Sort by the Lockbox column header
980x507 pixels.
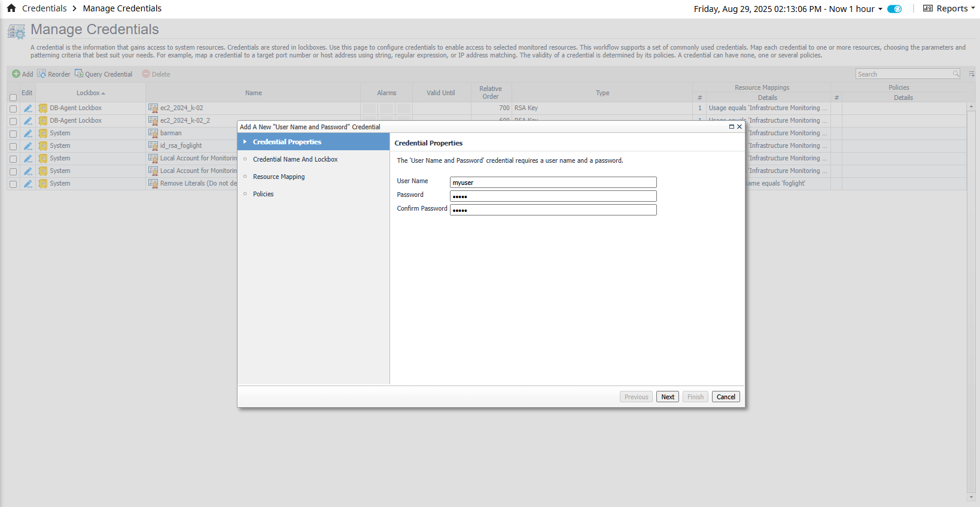click(x=90, y=93)
